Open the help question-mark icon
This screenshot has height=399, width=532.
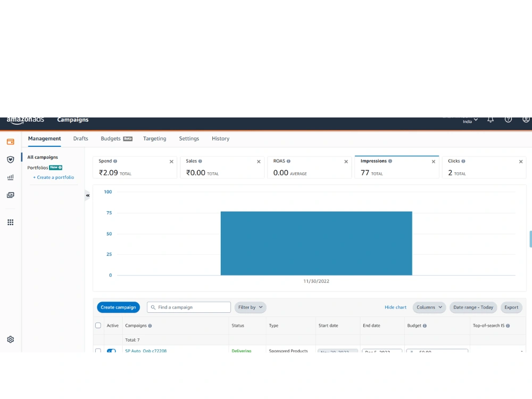click(x=508, y=119)
